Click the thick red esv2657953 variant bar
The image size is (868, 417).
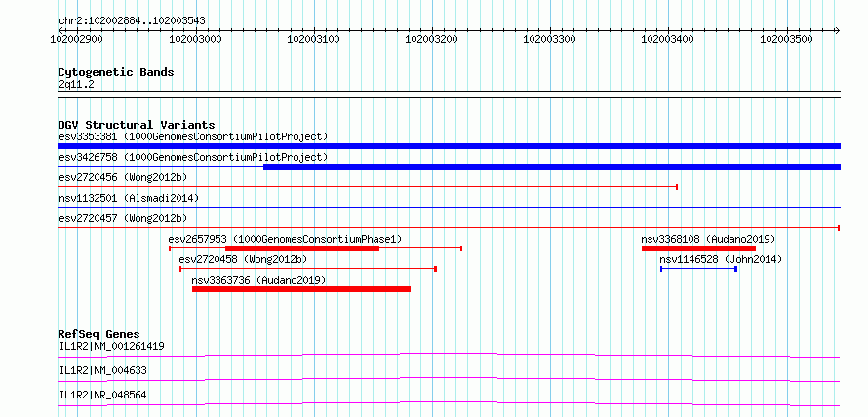[302, 248]
